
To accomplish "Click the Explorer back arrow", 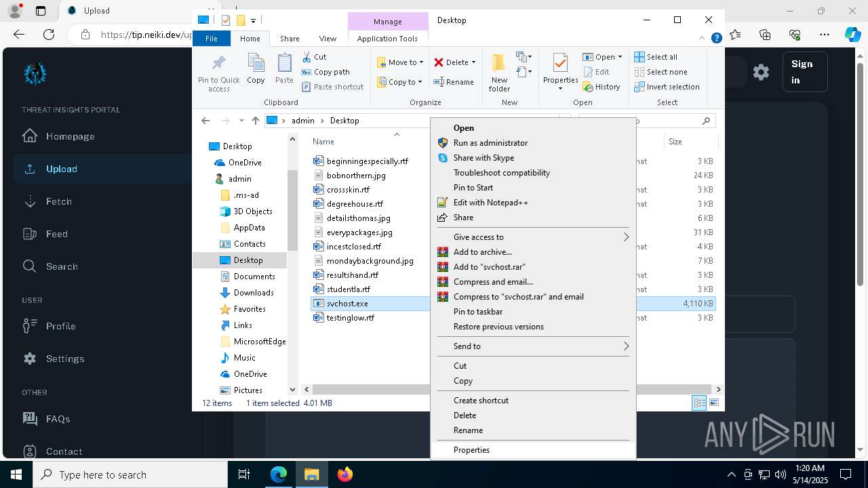I will tap(205, 121).
